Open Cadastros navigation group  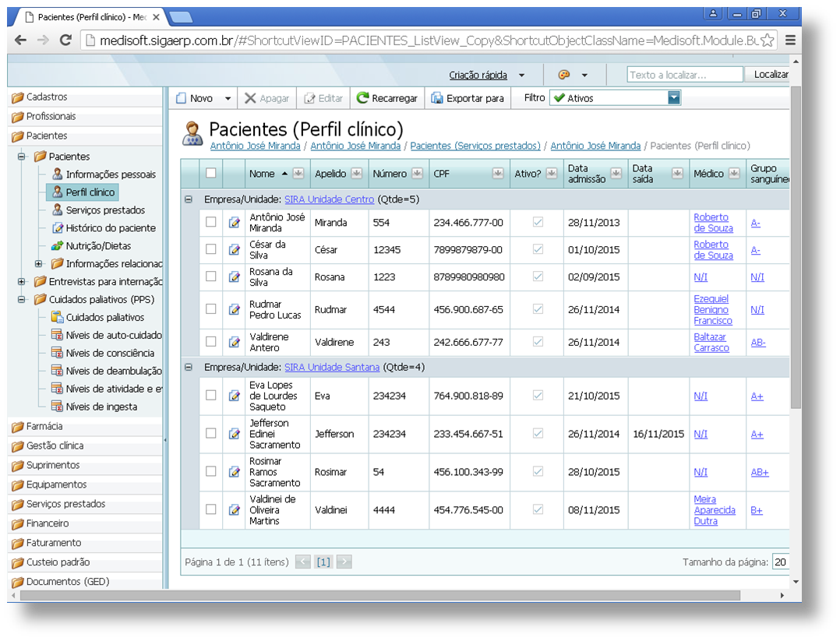pos(86,97)
